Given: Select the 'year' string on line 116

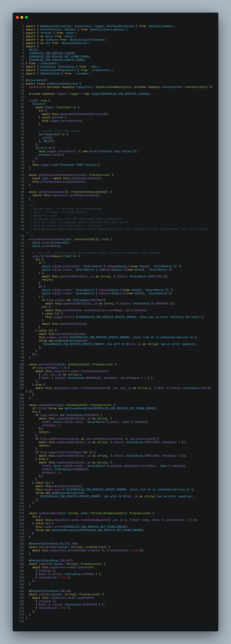Looking at the screenshot, I should tap(127, 422).
